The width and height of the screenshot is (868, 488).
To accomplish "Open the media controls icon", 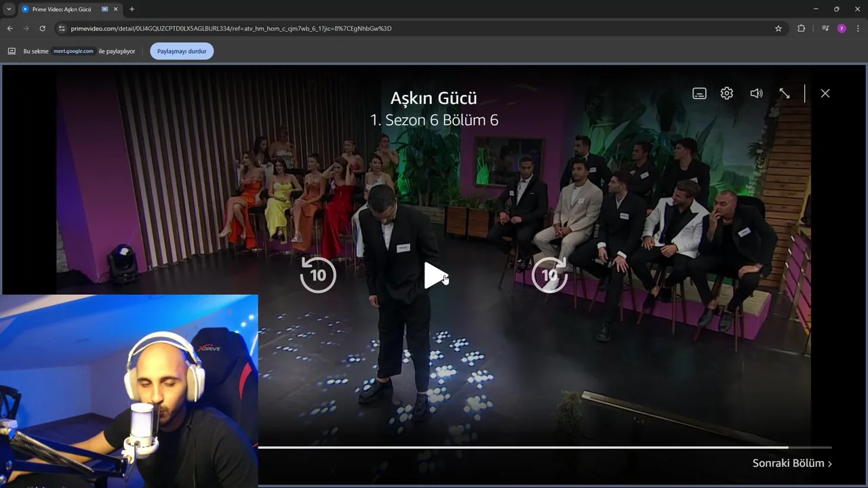I will (x=825, y=28).
